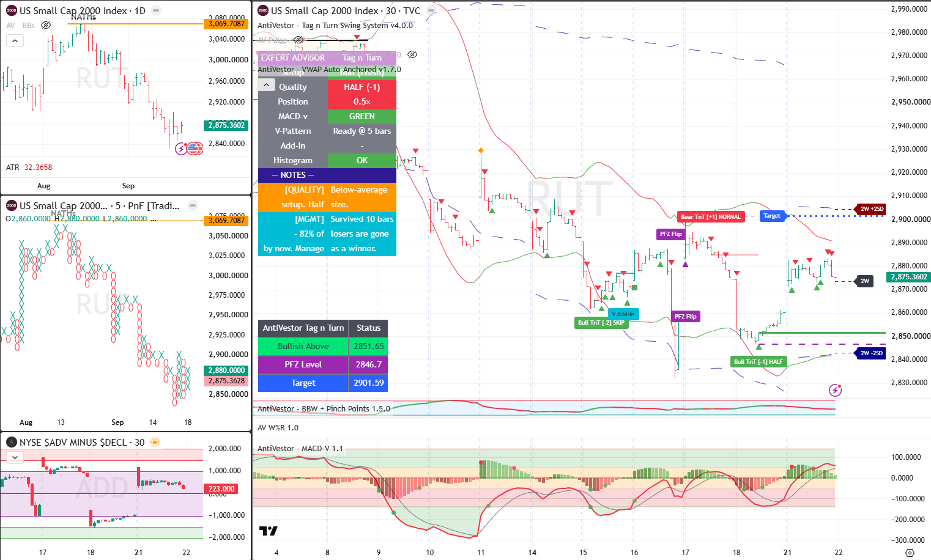Toggle visibility of the hidden indicator beside Expert Advisor
The height and width of the screenshot is (560, 931).
pyautogui.click(x=412, y=54)
